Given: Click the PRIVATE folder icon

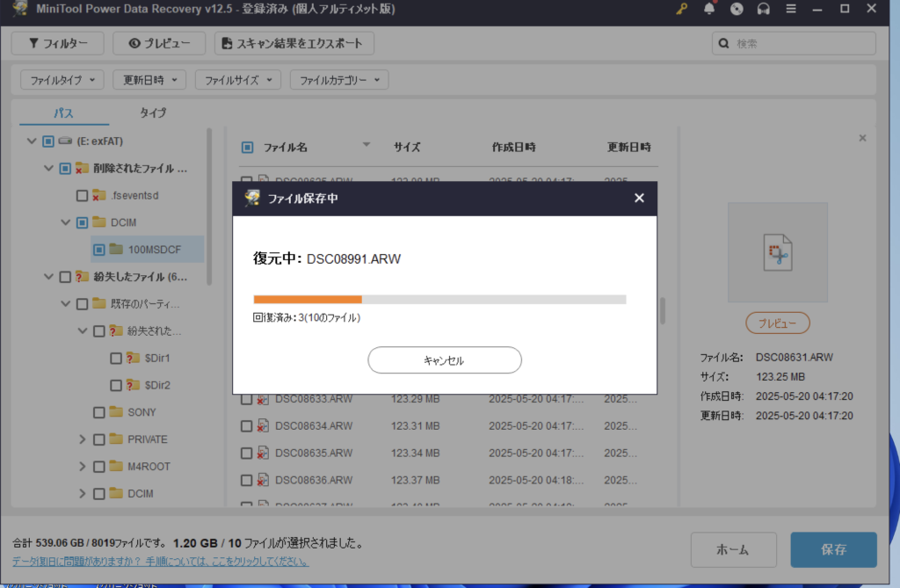Looking at the screenshot, I should coord(117,439).
